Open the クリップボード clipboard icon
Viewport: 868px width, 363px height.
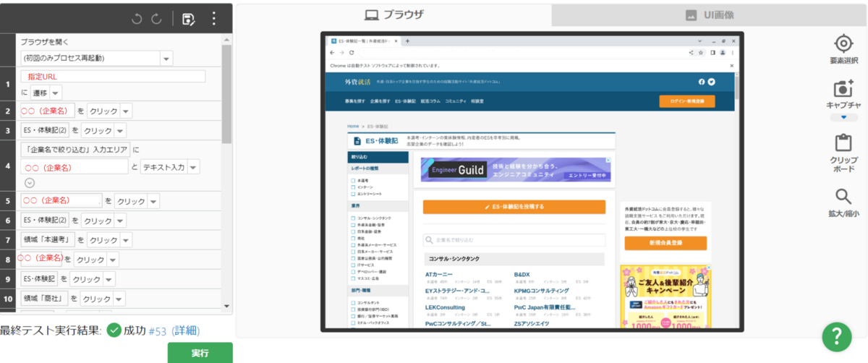click(843, 143)
